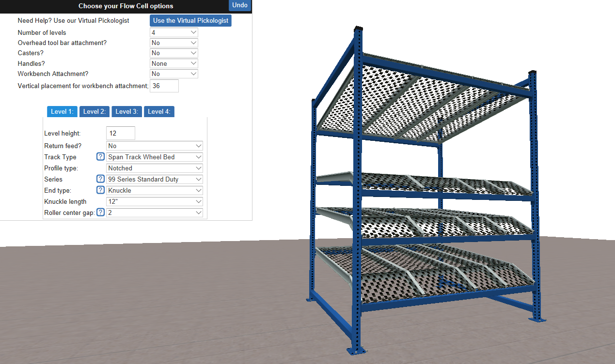Expand the Overhead tool bar attachment dropdown

pyautogui.click(x=173, y=43)
